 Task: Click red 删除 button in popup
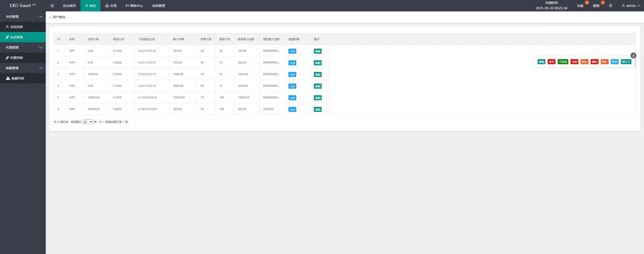(594, 62)
